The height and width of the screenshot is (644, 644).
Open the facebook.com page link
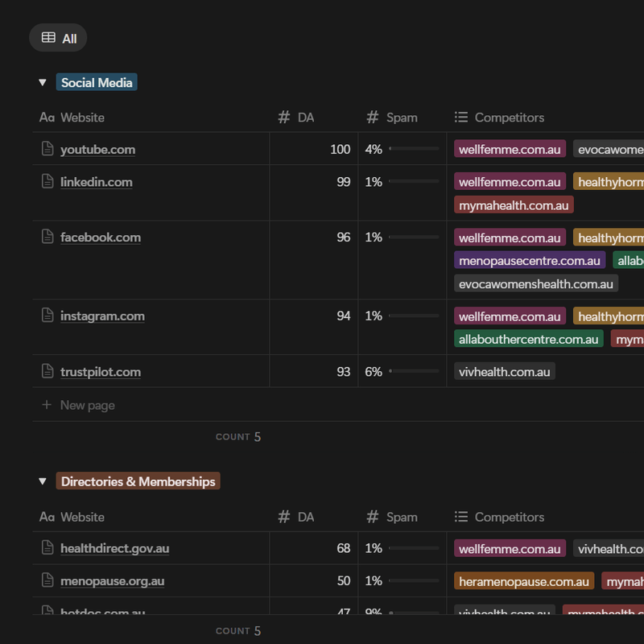click(101, 237)
